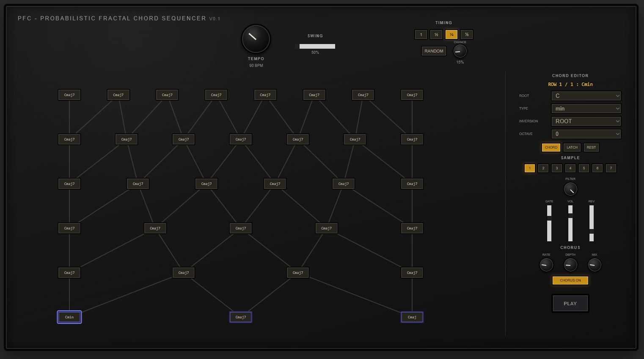Pick sample slot 5

(584, 168)
